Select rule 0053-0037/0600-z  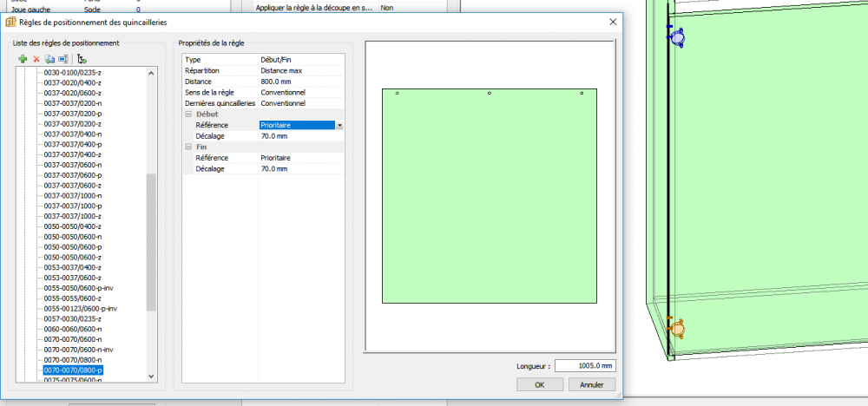tap(73, 278)
